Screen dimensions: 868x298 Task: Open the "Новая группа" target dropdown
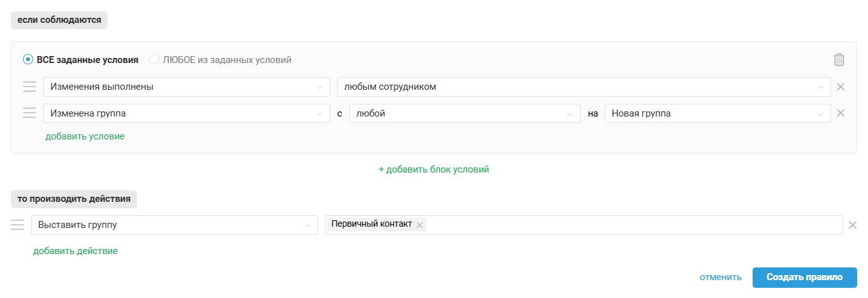(x=717, y=113)
